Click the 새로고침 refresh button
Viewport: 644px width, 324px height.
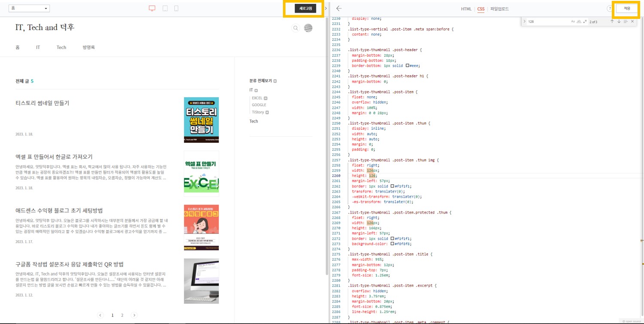pos(306,8)
